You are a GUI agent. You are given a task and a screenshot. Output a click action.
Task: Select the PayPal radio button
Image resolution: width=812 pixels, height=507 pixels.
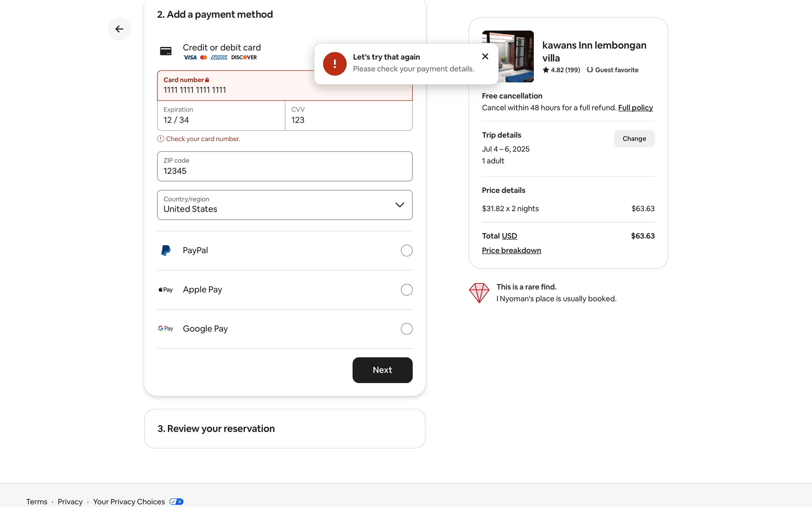[x=406, y=251]
